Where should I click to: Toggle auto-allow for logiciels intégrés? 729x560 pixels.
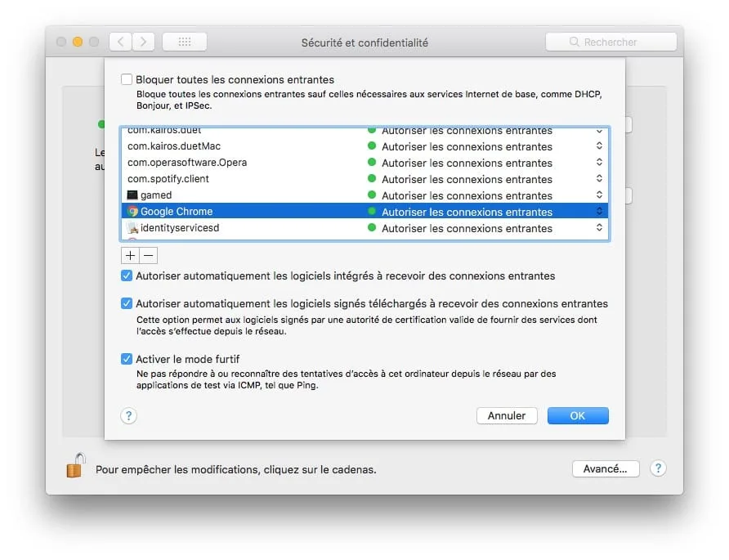coord(127,276)
